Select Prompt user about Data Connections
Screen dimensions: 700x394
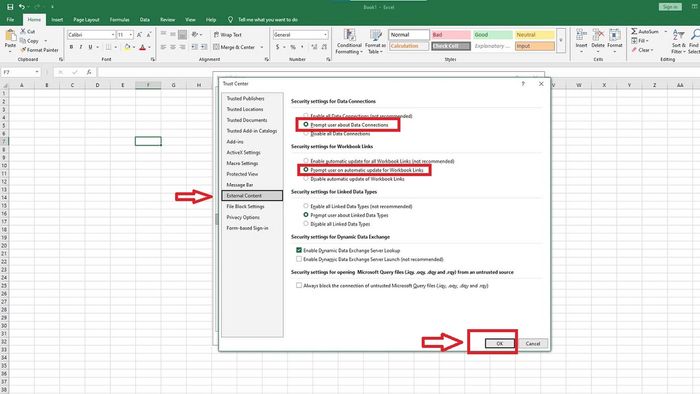(306, 124)
